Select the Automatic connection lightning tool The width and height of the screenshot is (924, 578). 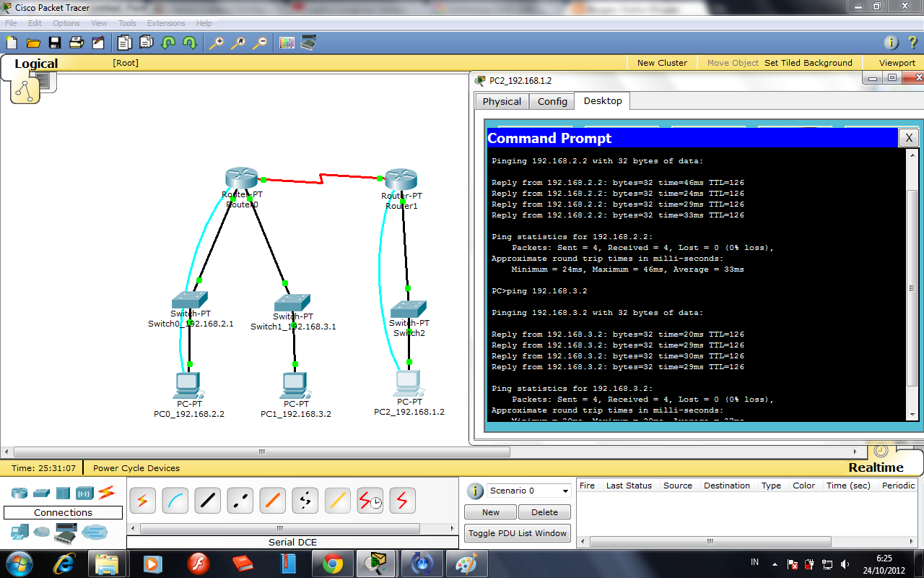tap(141, 499)
